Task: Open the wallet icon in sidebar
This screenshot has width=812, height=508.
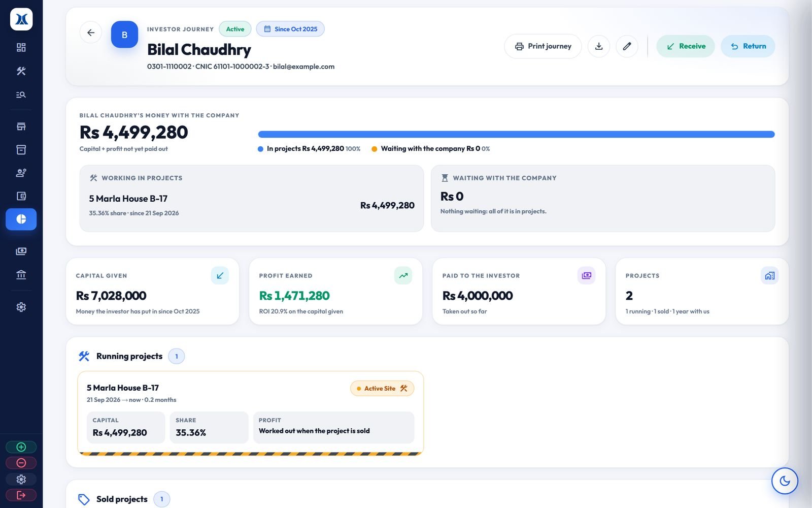Action: click(x=21, y=196)
